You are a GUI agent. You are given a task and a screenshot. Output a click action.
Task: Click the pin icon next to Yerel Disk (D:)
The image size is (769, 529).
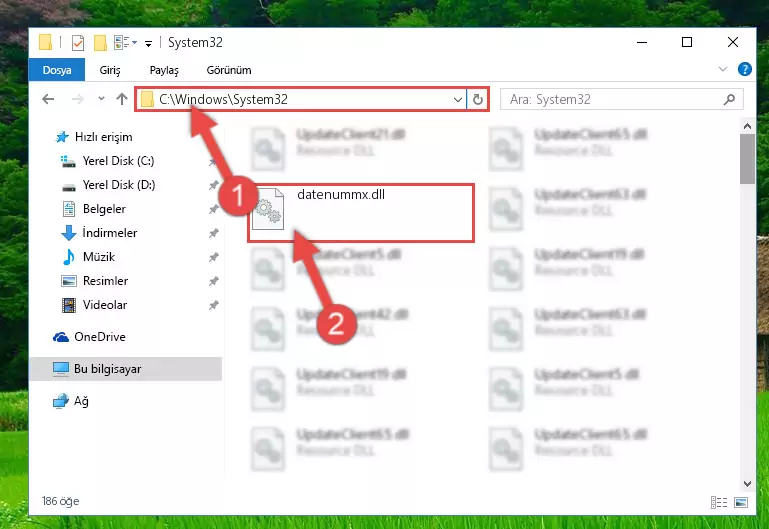[214, 185]
